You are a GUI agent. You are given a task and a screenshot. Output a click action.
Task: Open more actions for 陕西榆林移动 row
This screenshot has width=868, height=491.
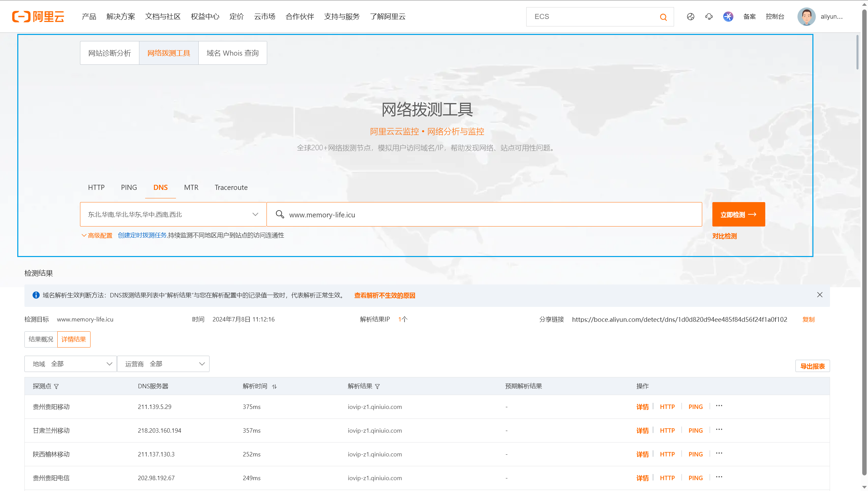coord(719,453)
